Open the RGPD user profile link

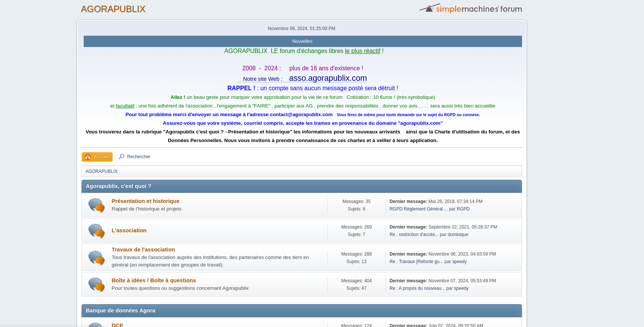click(463, 209)
